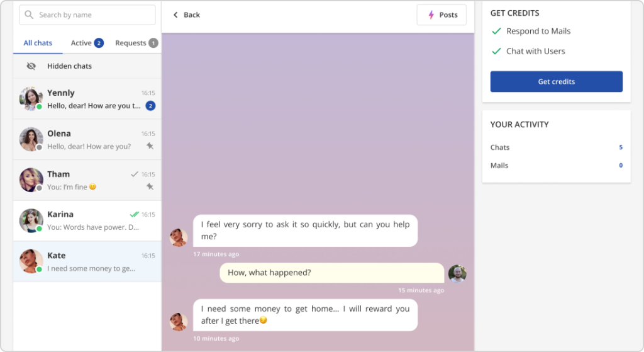Click the hidden chats eye icon
This screenshot has width=644, height=352.
(x=31, y=66)
